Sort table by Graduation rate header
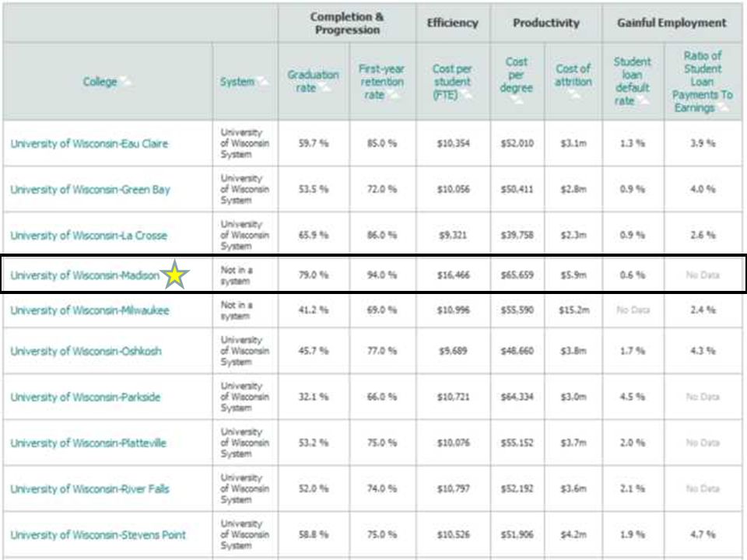 click(x=313, y=81)
